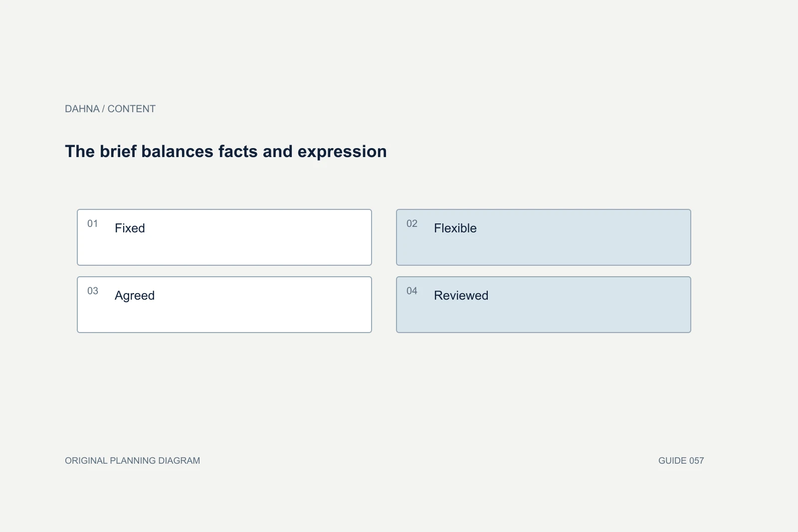Click the word CONTENT in the header
The width and height of the screenshot is (798, 532).
[x=132, y=109]
